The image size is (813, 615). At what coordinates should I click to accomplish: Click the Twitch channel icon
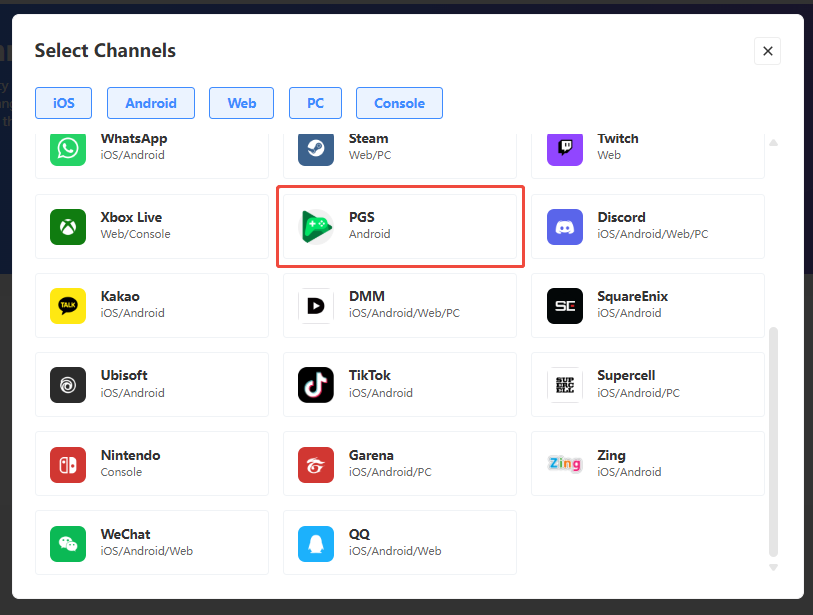click(x=564, y=149)
